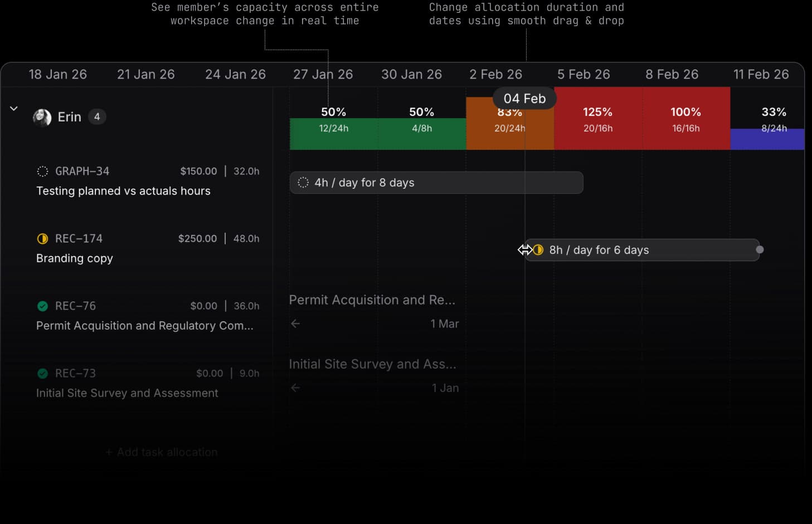This screenshot has width=812, height=524.
Task: Select the 21 Jan 26 date header
Action: point(146,75)
